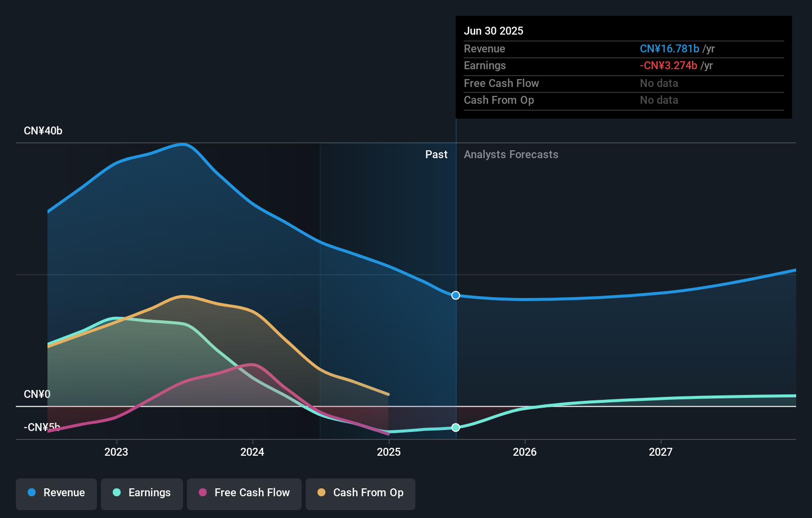Select the Revenue data point marker
The image size is (812, 518).
(455, 295)
